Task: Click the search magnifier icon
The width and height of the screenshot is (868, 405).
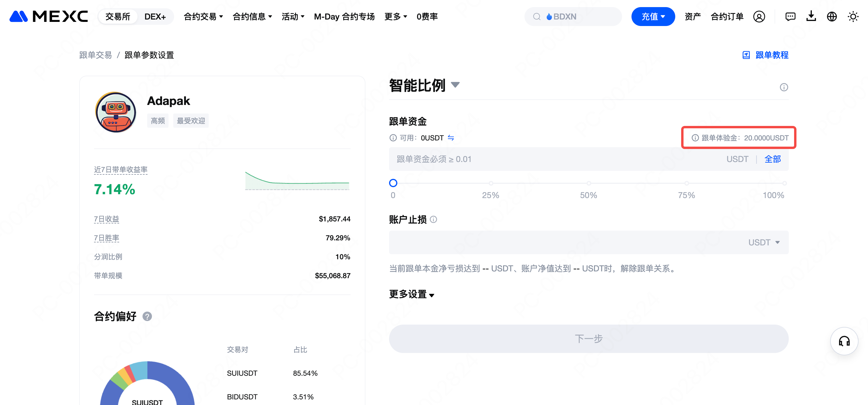Action: [536, 17]
